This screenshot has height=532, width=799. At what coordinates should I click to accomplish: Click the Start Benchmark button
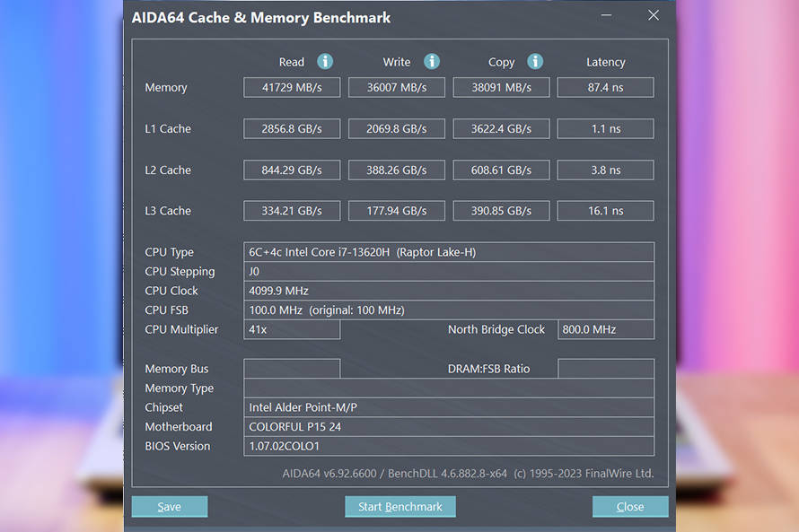coord(399,507)
